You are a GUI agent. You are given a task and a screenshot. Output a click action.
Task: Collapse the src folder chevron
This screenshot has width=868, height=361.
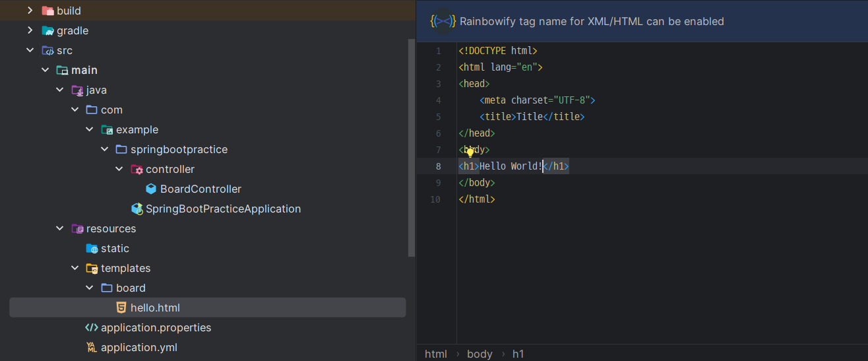30,50
